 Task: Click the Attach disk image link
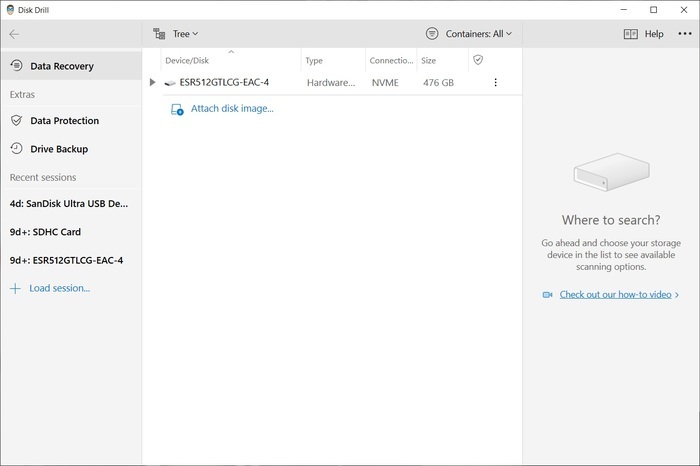coord(232,108)
